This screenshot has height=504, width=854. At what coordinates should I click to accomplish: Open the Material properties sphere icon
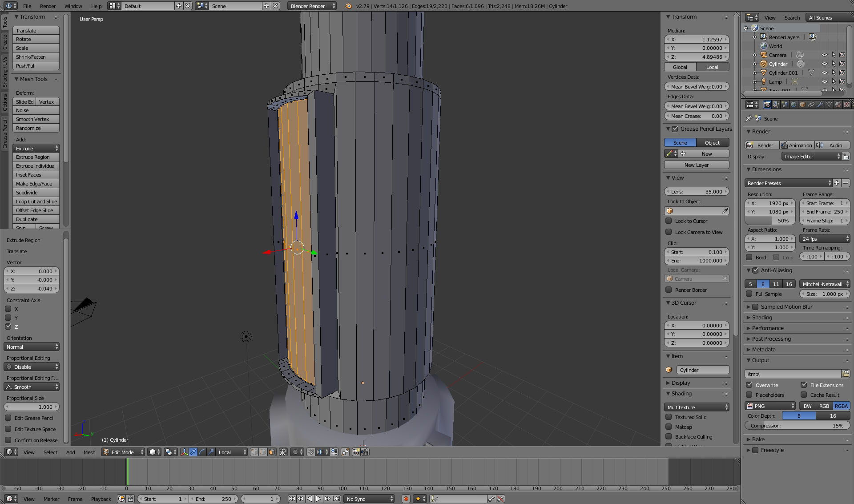838,105
